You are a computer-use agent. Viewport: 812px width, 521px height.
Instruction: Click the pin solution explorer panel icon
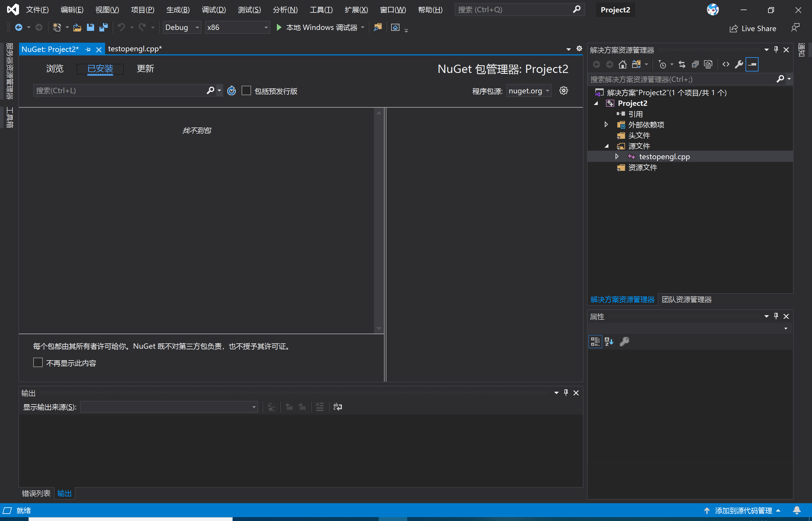tap(776, 50)
